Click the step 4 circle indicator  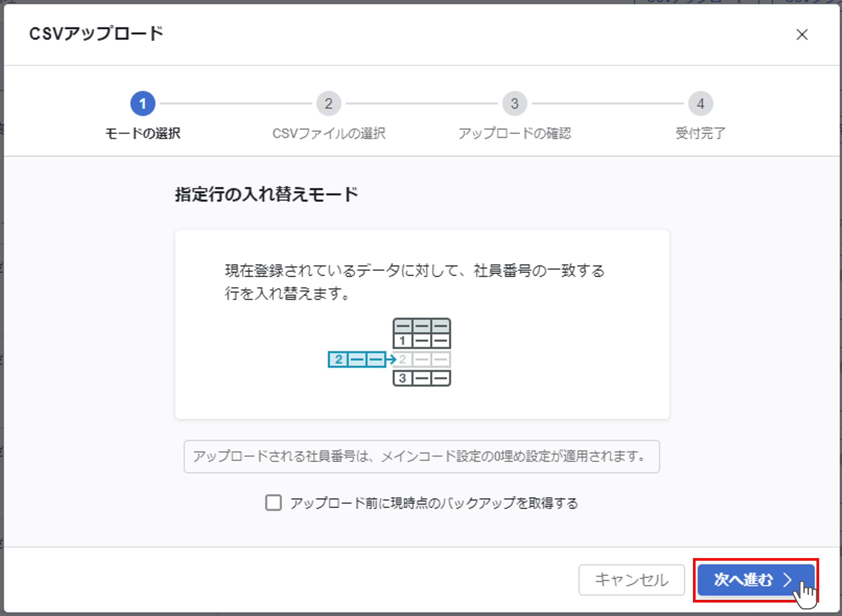pos(700,104)
